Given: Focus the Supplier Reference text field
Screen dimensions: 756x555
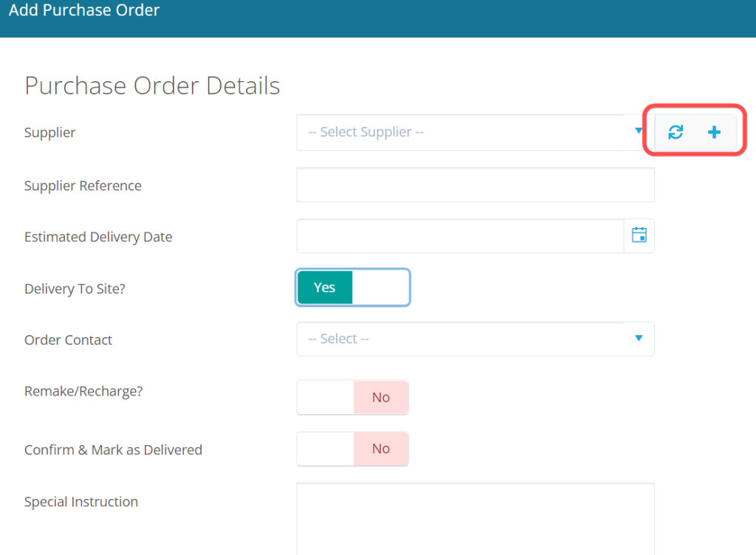Looking at the screenshot, I should [x=475, y=185].
